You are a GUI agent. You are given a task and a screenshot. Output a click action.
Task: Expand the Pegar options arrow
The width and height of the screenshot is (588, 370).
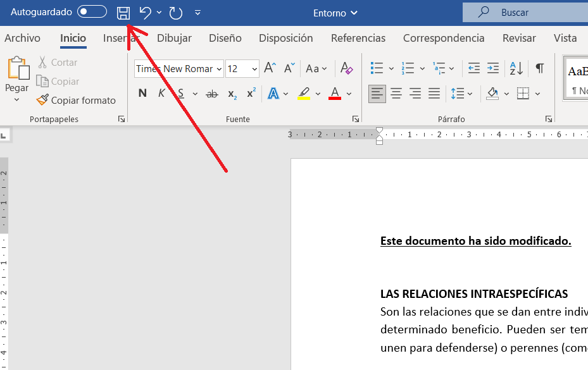(x=16, y=100)
